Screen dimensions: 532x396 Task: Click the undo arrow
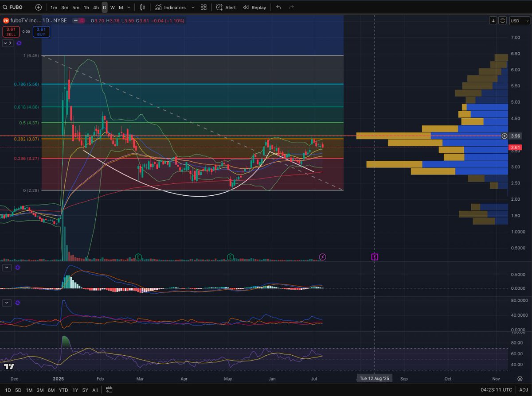(x=278, y=8)
